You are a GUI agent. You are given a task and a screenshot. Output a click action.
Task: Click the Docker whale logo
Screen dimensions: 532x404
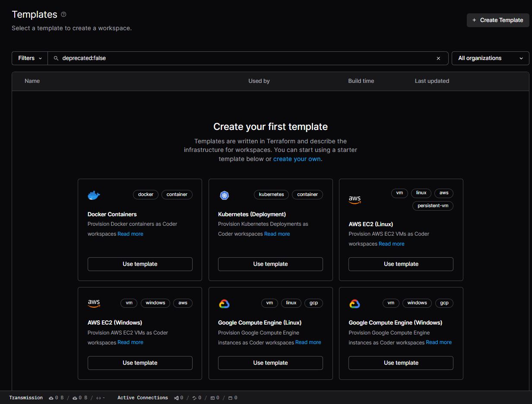tap(94, 196)
